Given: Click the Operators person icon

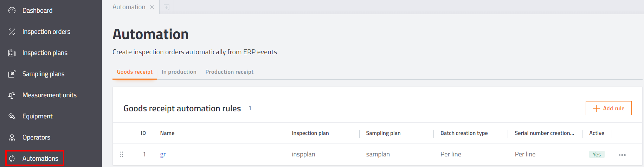Looking at the screenshot, I should [x=12, y=137].
